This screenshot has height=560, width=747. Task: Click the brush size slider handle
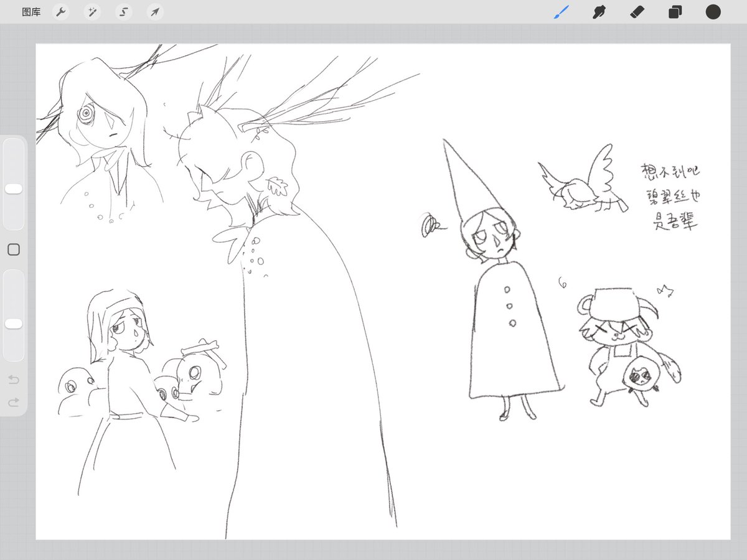click(13, 189)
